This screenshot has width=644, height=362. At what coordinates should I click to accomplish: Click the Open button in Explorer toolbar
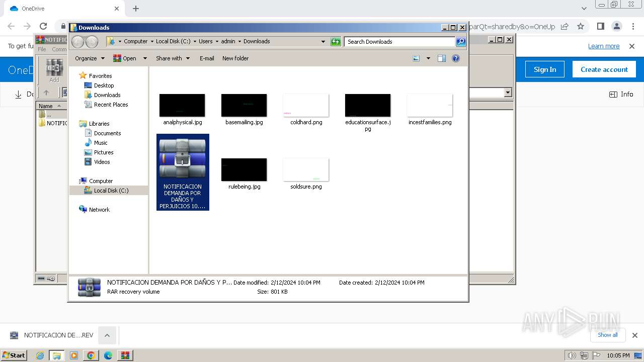point(125,58)
